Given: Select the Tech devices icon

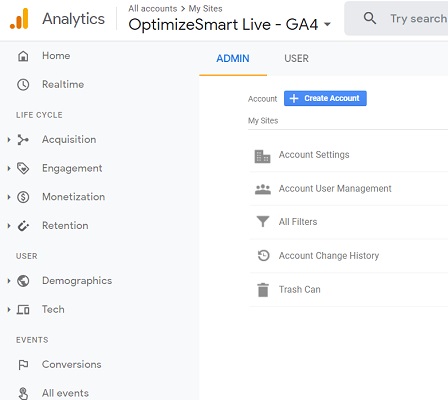Looking at the screenshot, I should [23, 310].
